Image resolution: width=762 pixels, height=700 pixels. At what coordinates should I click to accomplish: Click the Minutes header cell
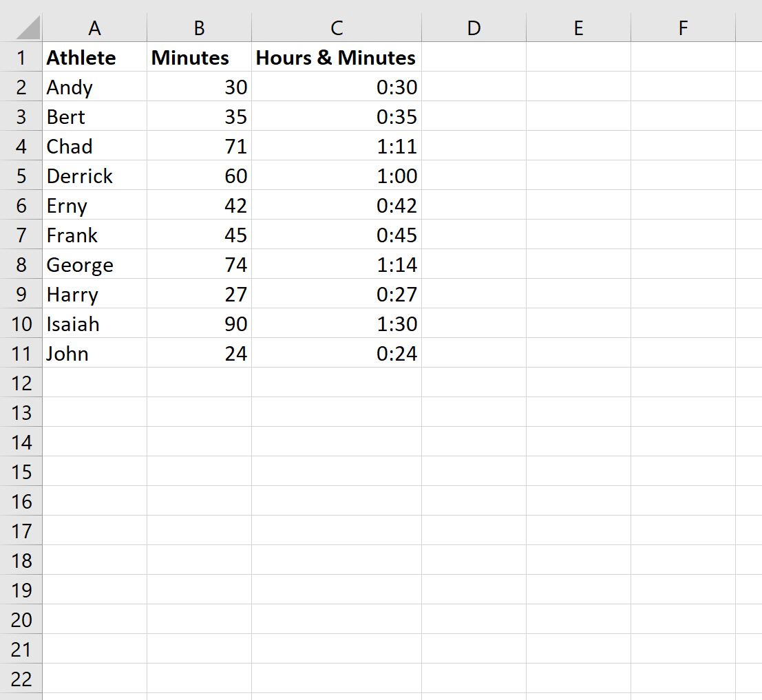point(198,58)
